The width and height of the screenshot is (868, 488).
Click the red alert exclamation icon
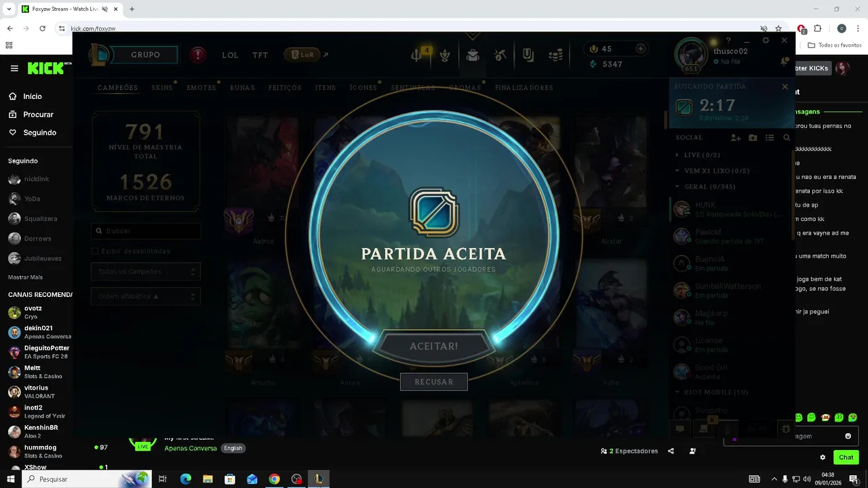click(x=198, y=55)
